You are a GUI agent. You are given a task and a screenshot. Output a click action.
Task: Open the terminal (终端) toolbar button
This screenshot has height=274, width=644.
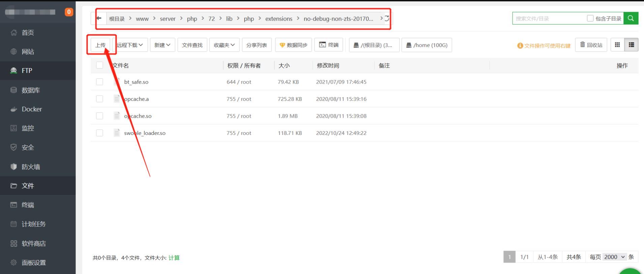328,45
